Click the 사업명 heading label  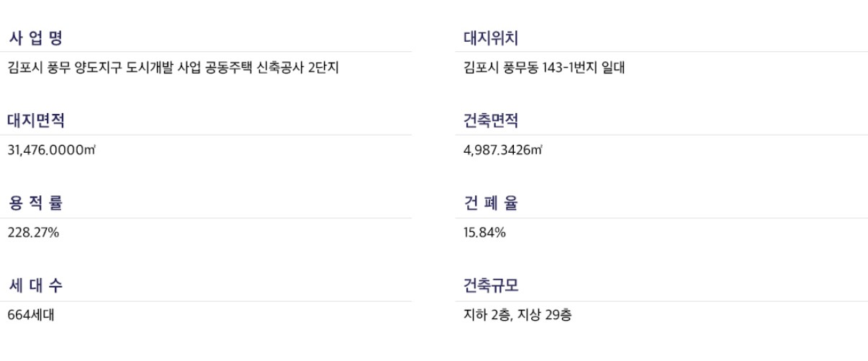(35, 38)
